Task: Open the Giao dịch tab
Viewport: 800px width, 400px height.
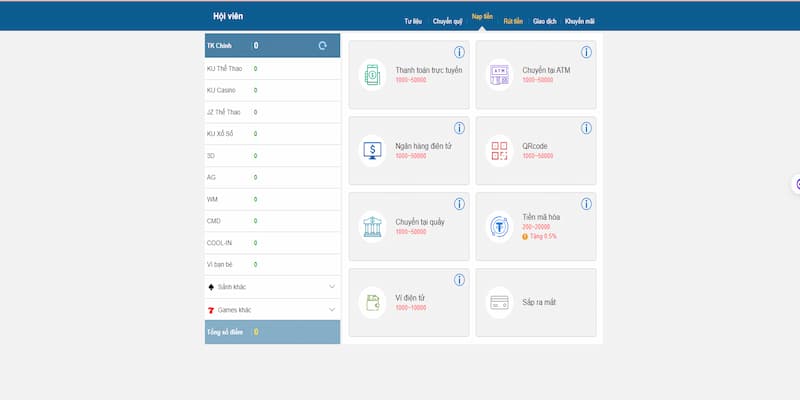Action: coord(544,20)
